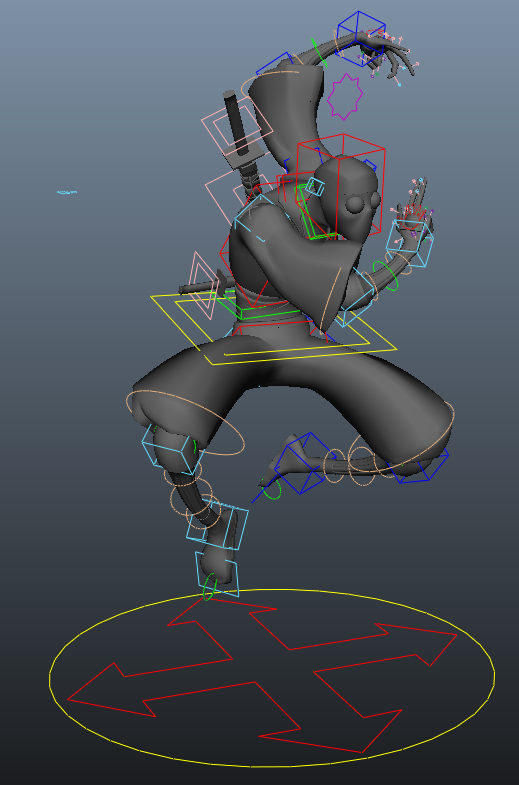Select the small cyan cube control beside the neck

(315, 186)
